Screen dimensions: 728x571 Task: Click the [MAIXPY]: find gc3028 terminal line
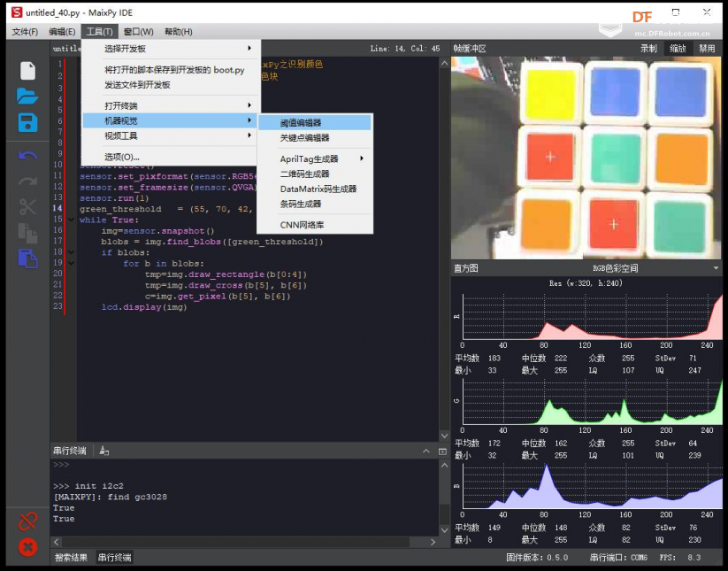click(110, 497)
